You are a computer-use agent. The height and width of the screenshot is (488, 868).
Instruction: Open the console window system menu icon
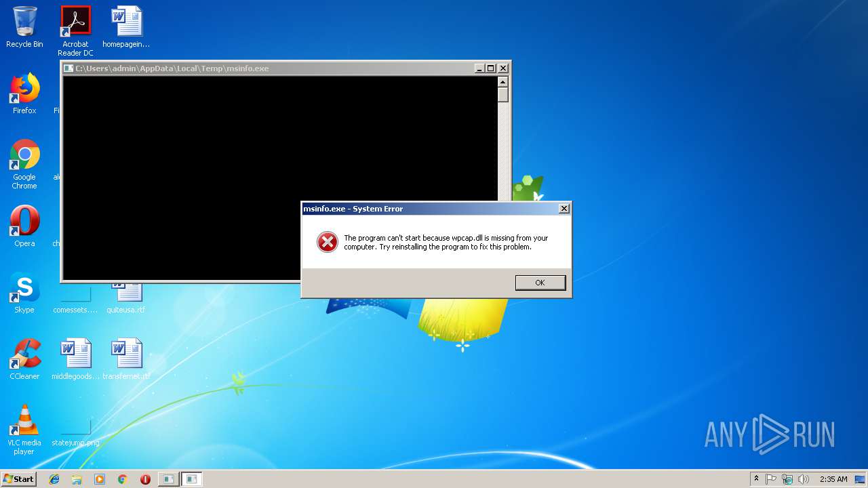(68, 68)
